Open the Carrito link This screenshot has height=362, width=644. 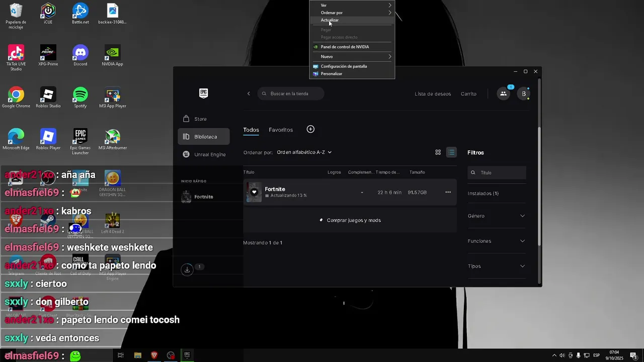pyautogui.click(x=468, y=94)
